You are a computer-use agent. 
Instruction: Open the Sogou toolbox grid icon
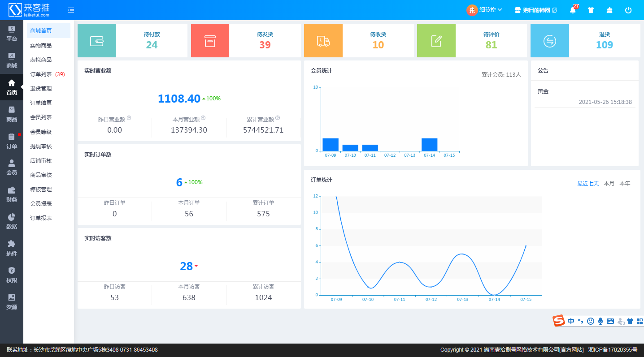pyautogui.click(x=640, y=321)
